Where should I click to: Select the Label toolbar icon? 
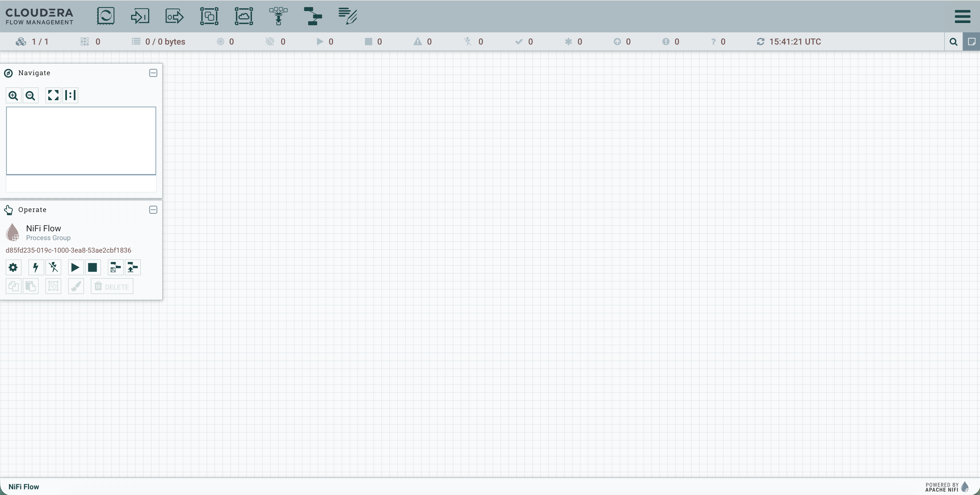click(347, 16)
